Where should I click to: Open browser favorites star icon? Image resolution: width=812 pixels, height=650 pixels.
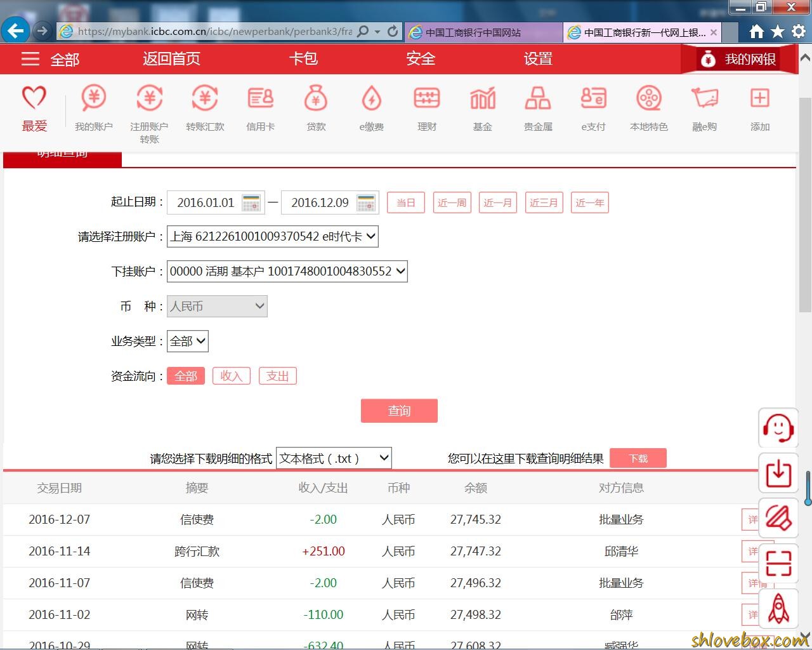[x=778, y=31]
